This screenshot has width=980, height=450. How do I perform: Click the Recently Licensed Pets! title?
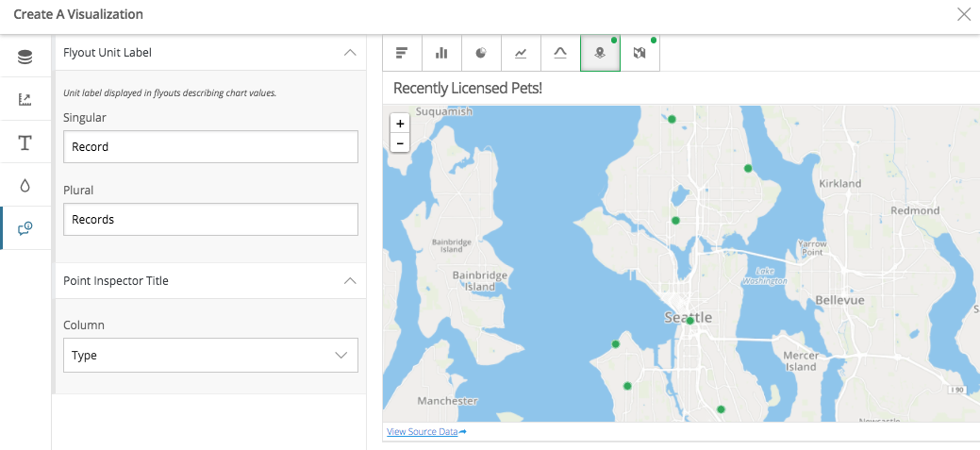coord(468,88)
